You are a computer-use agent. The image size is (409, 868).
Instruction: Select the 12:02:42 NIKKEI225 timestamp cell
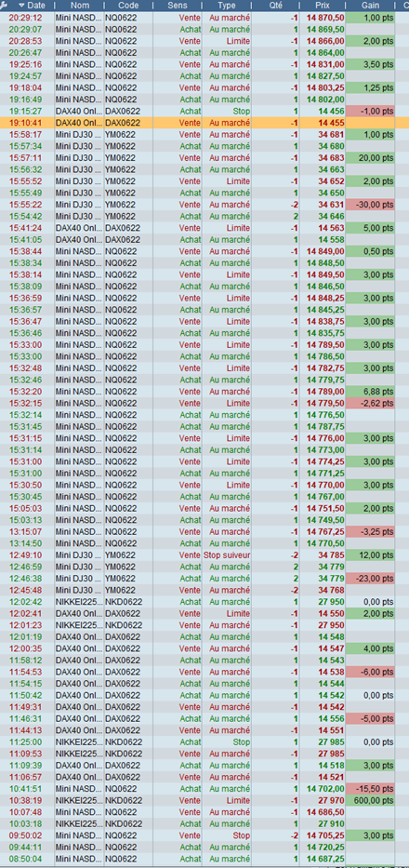(x=26, y=602)
